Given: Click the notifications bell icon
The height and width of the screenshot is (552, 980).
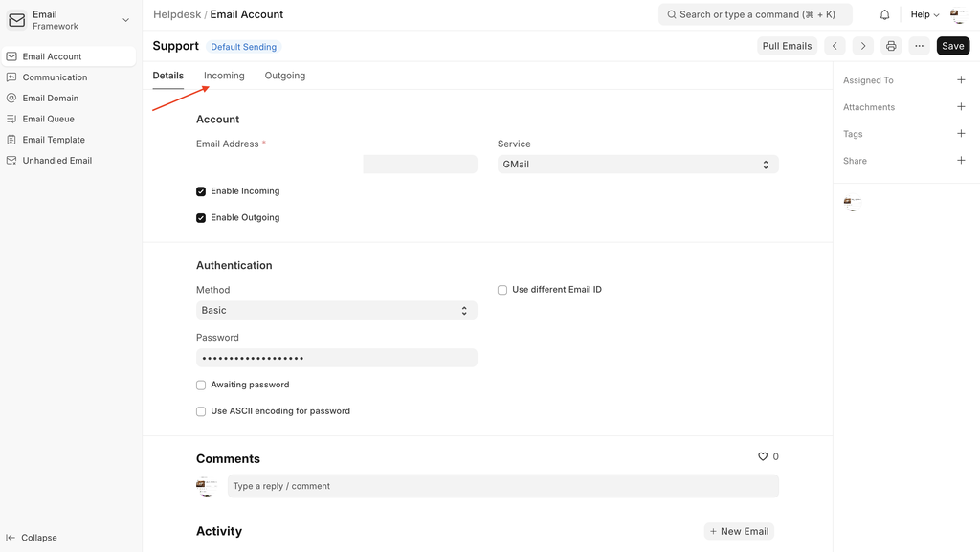Looking at the screenshot, I should pos(884,14).
